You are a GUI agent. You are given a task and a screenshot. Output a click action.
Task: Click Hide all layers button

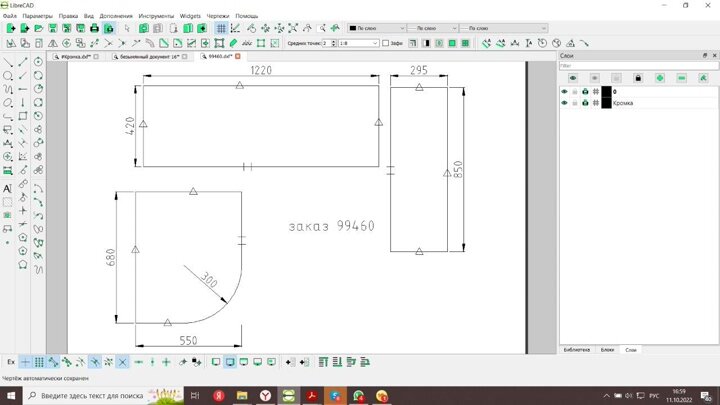click(x=594, y=78)
